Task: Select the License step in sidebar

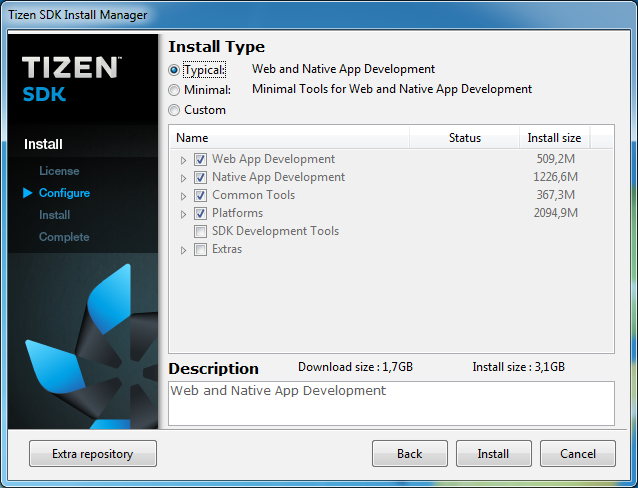Action: [59, 171]
